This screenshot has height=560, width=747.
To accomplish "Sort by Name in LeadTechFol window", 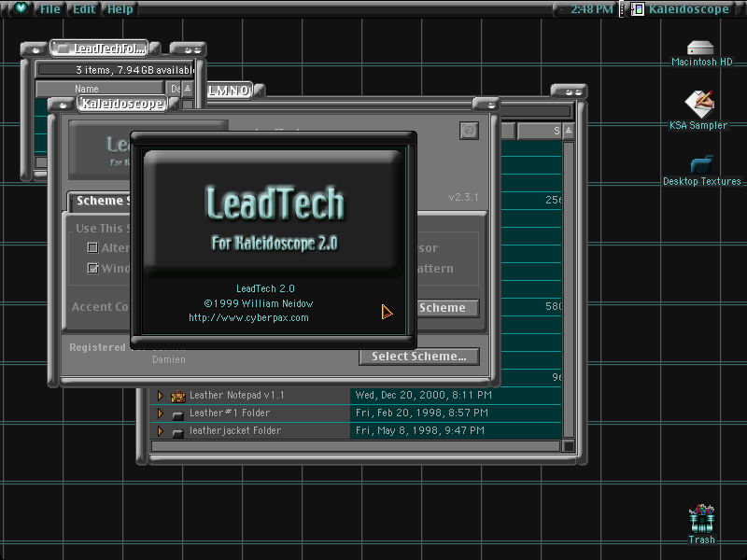I will [99, 89].
